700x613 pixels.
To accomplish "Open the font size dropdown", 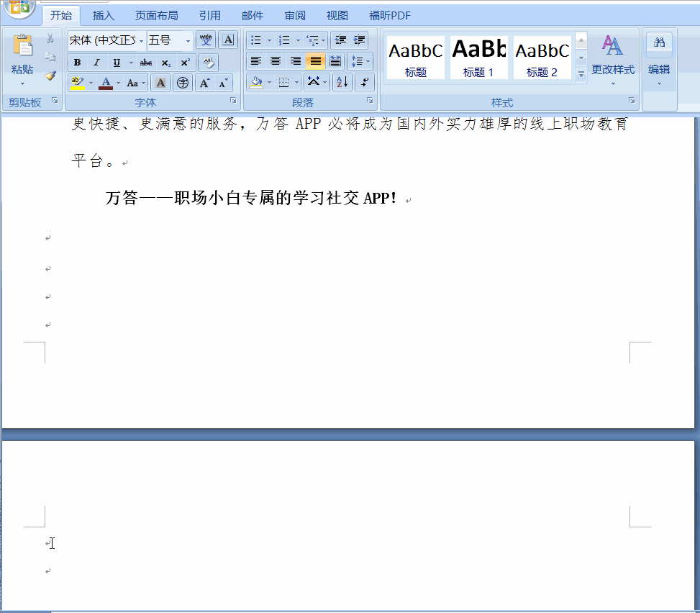I will tap(188, 40).
